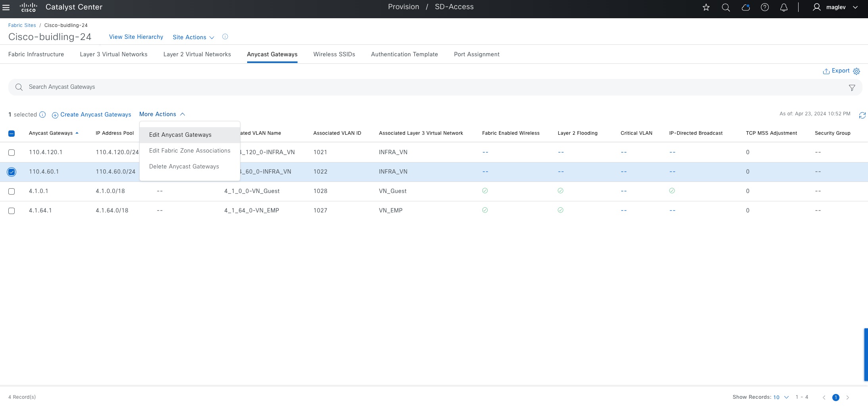Image resolution: width=868 pixels, height=411 pixels.
Task: Switch to Layer 3 Virtual Networks tab
Action: pyautogui.click(x=113, y=54)
